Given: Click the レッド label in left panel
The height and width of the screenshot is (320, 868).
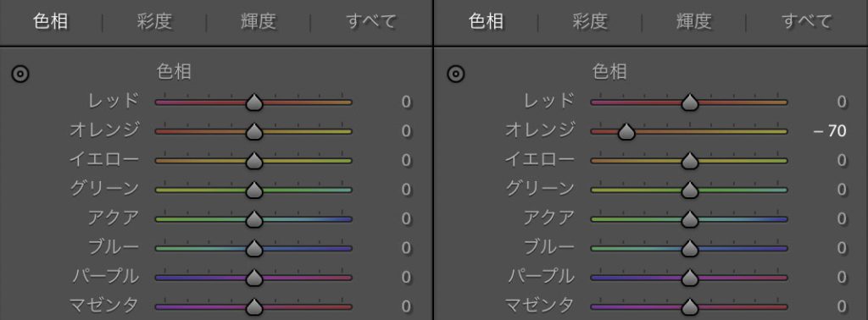Looking at the screenshot, I should click(x=114, y=101).
